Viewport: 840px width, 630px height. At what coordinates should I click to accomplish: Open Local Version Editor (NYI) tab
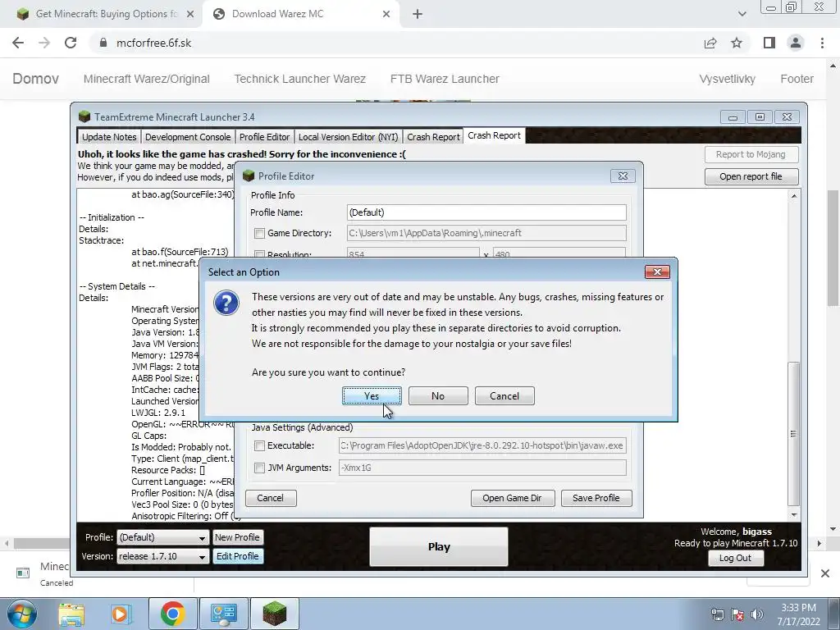tap(348, 137)
